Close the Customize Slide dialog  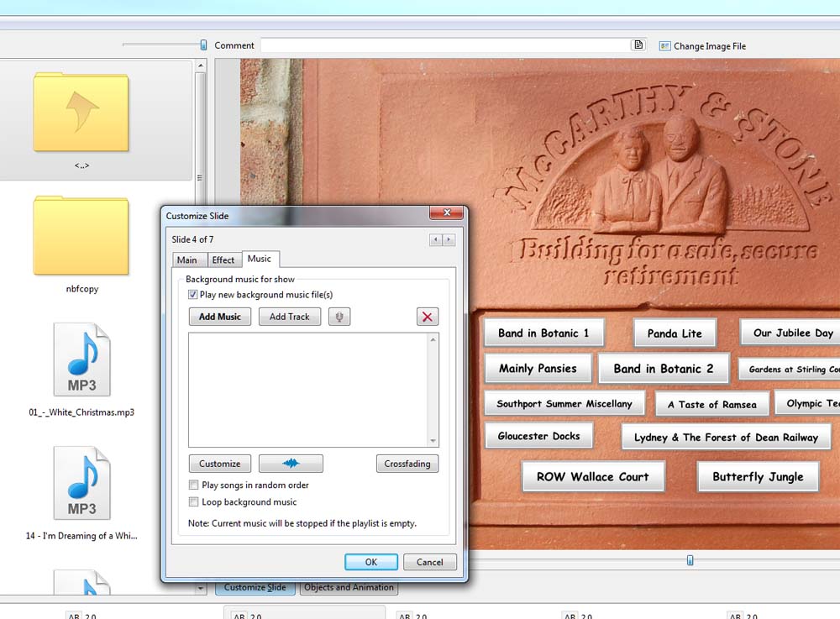pyautogui.click(x=446, y=212)
